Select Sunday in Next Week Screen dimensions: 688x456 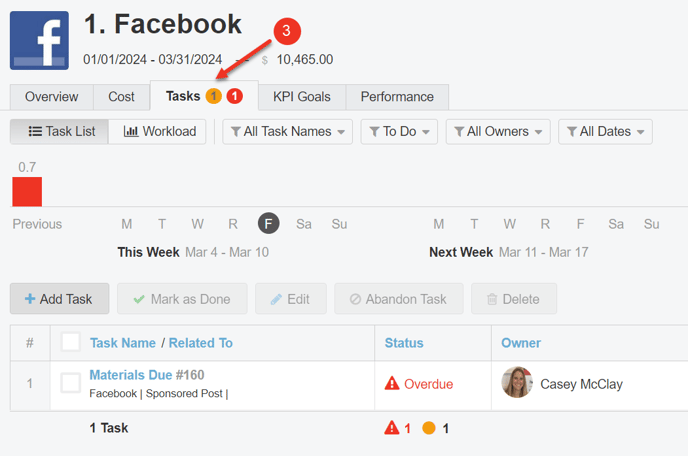(x=652, y=224)
